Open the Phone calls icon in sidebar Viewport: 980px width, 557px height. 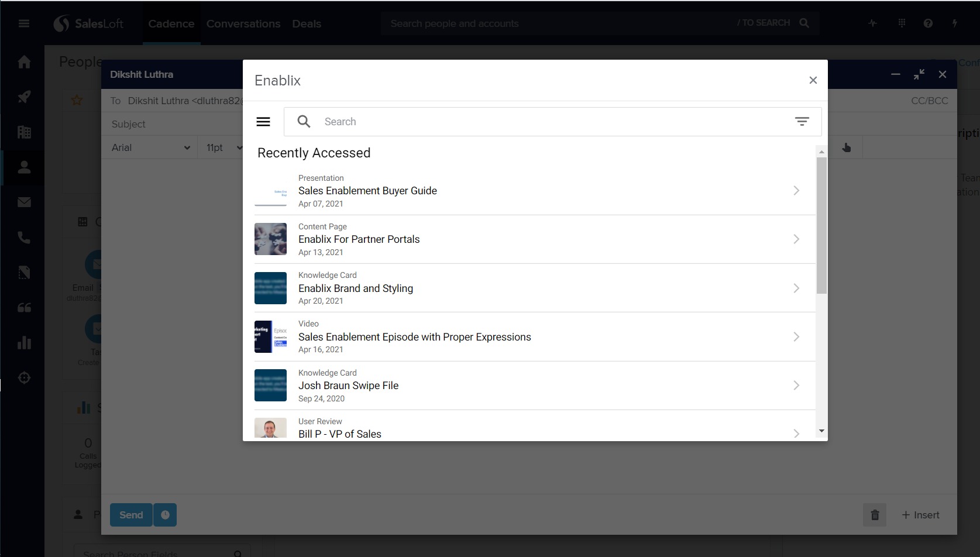[24, 238]
